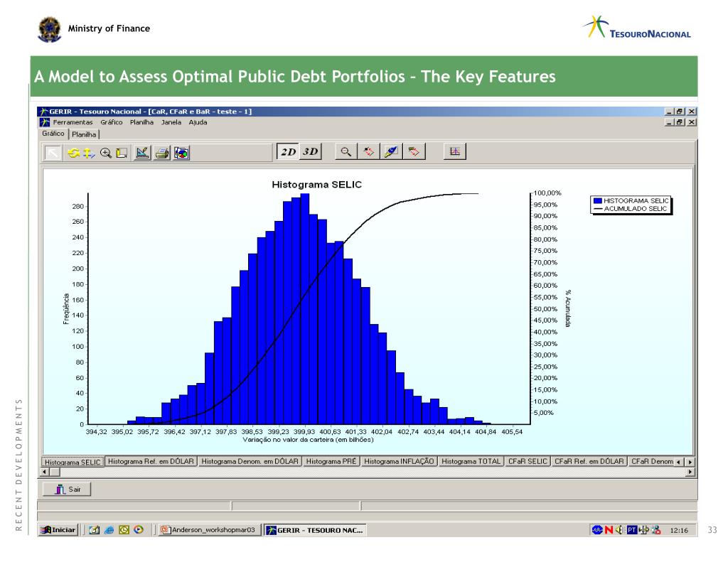Click the x-axis title about Variação no valor
The image size is (728, 562).
(x=308, y=440)
